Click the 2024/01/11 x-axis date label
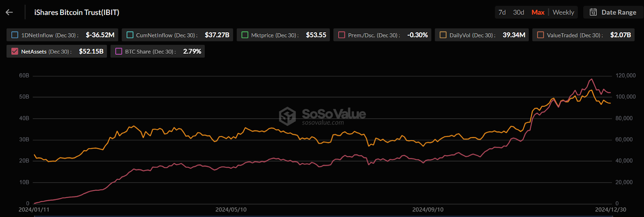The height and width of the screenshot is (217, 644). [34, 210]
